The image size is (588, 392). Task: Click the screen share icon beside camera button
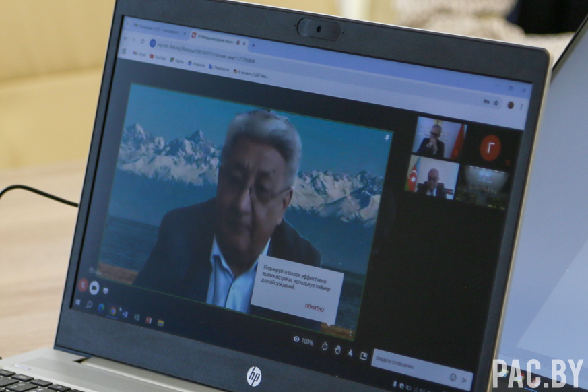point(106,291)
